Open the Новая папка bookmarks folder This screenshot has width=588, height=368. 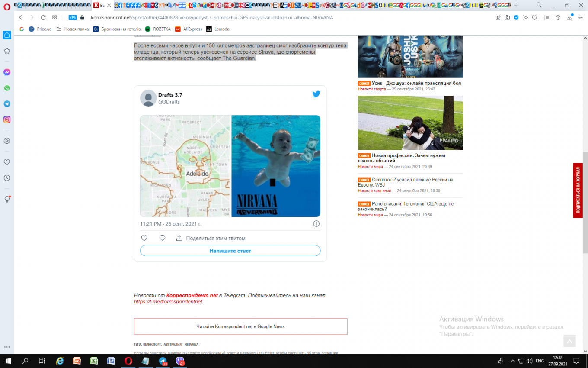(x=73, y=29)
